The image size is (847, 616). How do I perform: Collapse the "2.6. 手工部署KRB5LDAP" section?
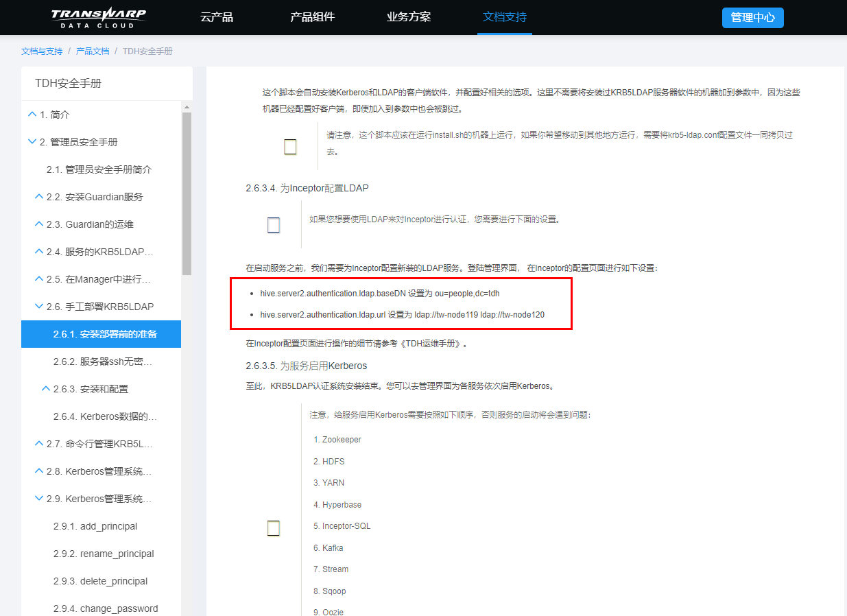pyautogui.click(x=38, y=306)
